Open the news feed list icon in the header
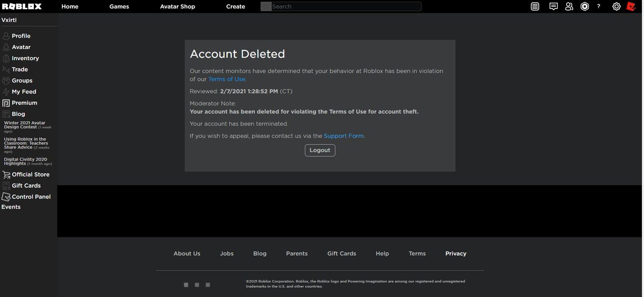 (x=535, y=6)
